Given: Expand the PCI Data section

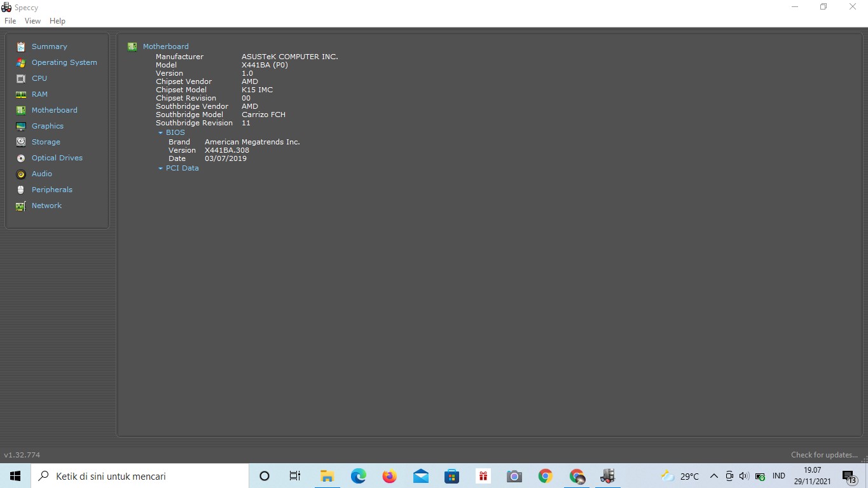Looking at the screenshot, I should [161, 169].
